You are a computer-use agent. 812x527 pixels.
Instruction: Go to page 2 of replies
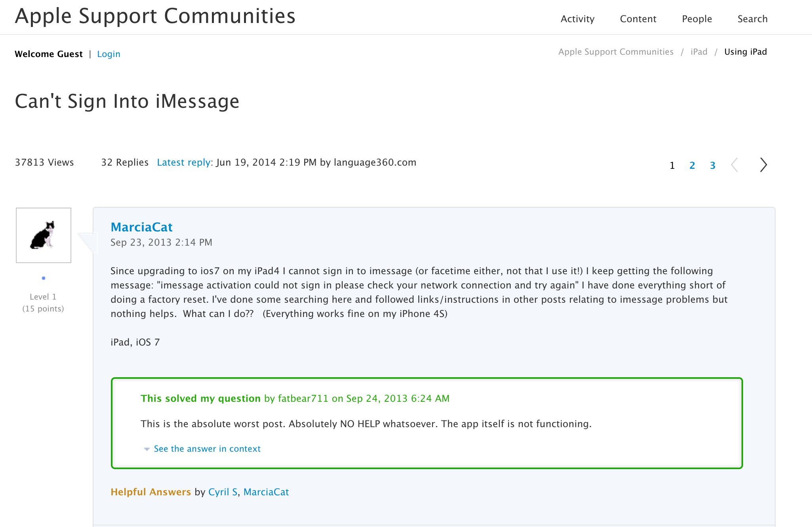point(692,165)
